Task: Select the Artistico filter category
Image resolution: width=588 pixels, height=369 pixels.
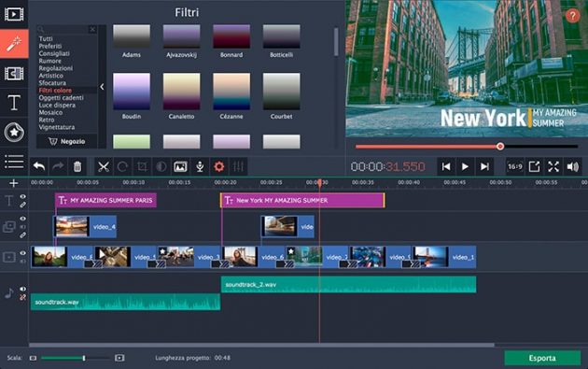Action: (x=51, y=76)
